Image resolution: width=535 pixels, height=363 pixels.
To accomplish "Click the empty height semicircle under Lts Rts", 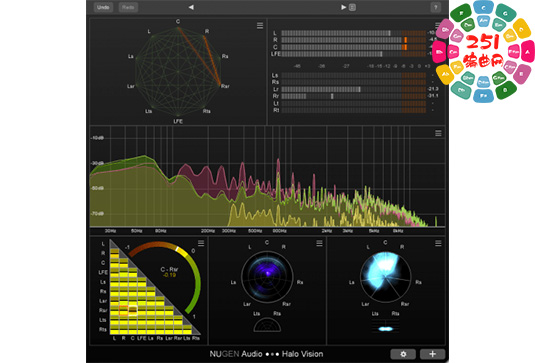I will coord(267,325).
